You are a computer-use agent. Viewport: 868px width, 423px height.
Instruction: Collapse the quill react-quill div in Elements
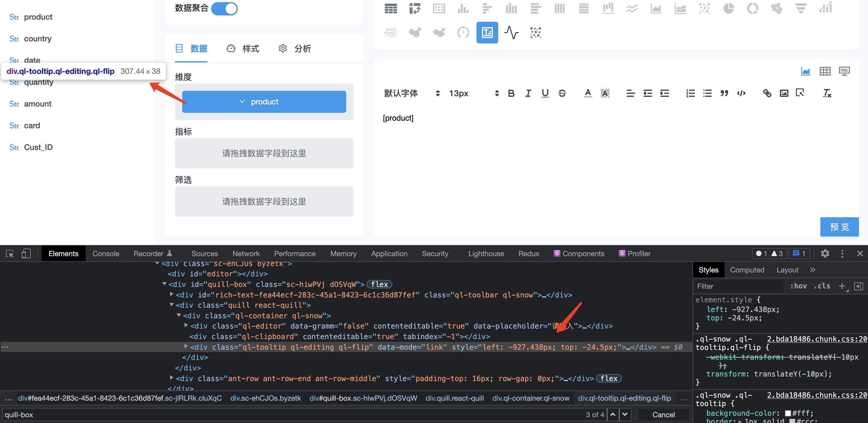click(172, 305)
